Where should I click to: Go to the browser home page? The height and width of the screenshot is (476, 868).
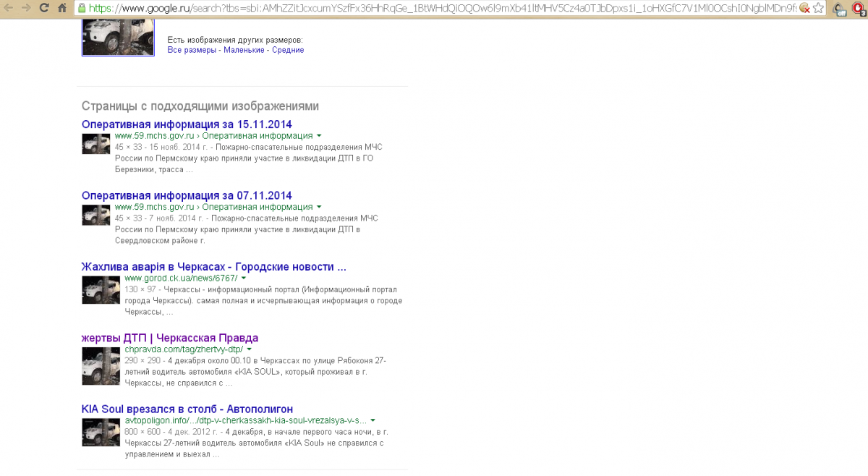pyautogui.click(x=62, y=8)
